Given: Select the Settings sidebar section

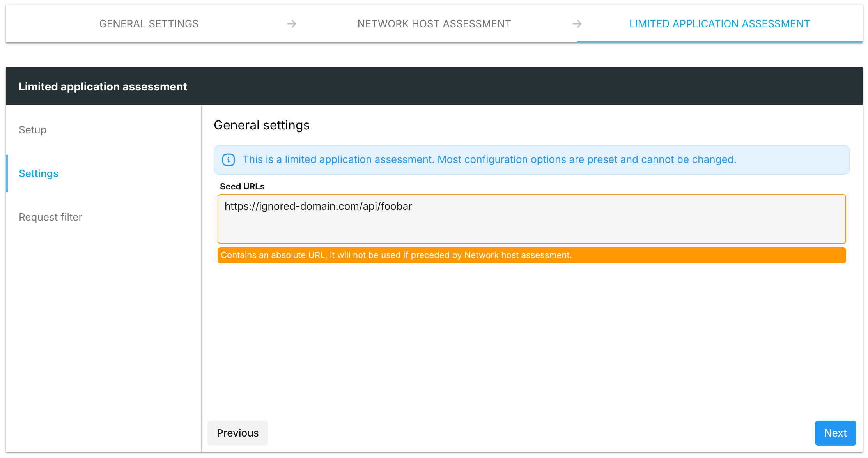Looking at the screenshot, I should coord(39,173).
